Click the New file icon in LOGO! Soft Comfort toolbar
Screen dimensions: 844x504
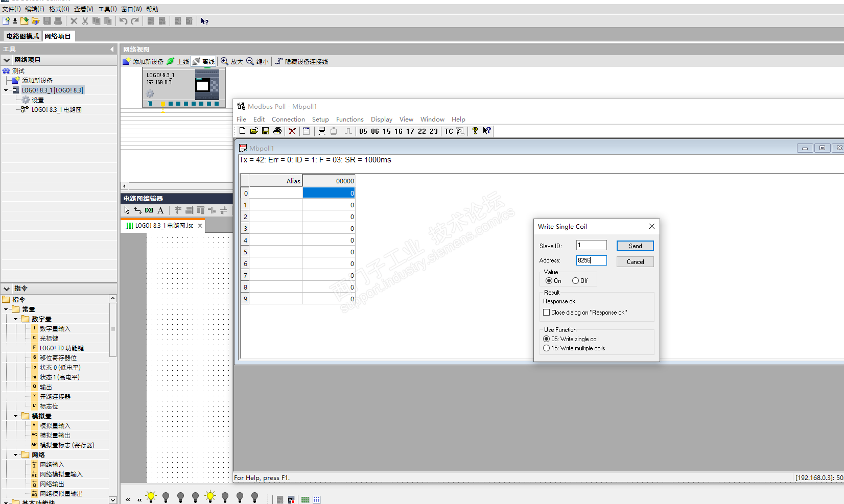pos(6,21)
